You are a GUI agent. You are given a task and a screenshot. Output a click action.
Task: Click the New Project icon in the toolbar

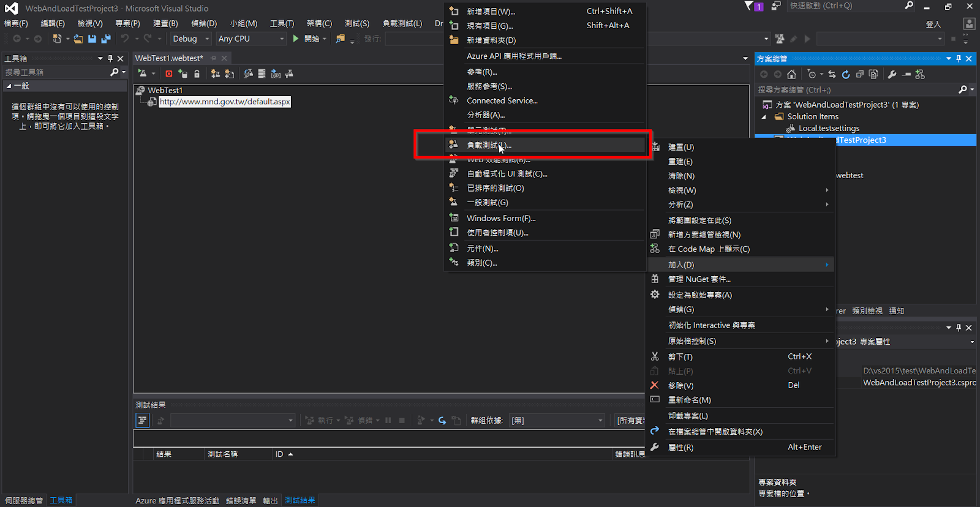(57, 39)
